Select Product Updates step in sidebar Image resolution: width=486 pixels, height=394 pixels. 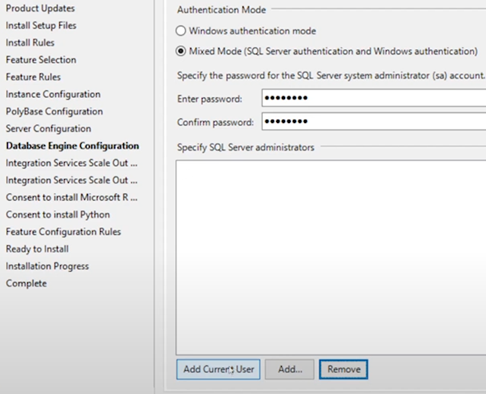point(40,8)
